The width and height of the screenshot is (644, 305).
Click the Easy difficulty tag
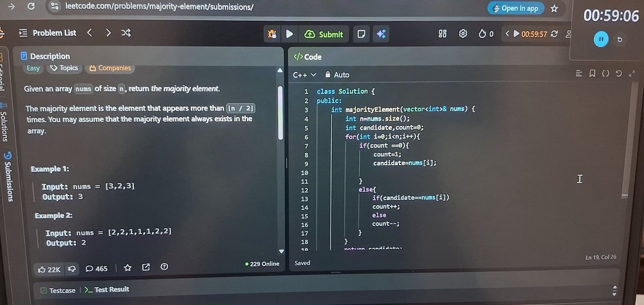pyautogui.click(x=33, y=68)
